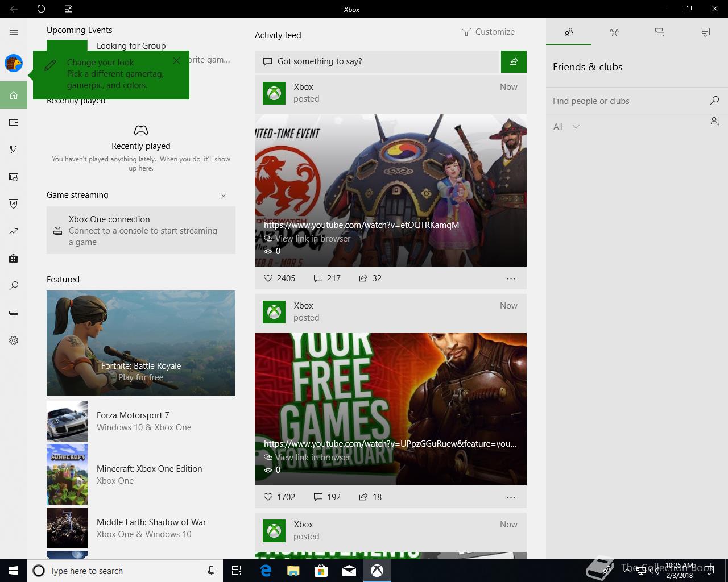Image resolution: width=728 pixels, height=582 pixels.
Task: Open Settings gear in sidebar
Action: pyautogui.click(x=14, y=340)
